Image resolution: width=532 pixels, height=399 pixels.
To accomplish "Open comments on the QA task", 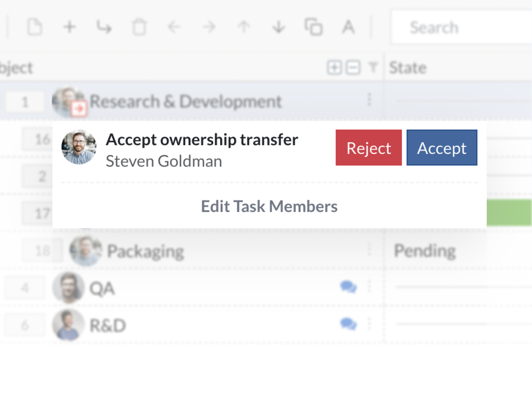I will point(348,287).
